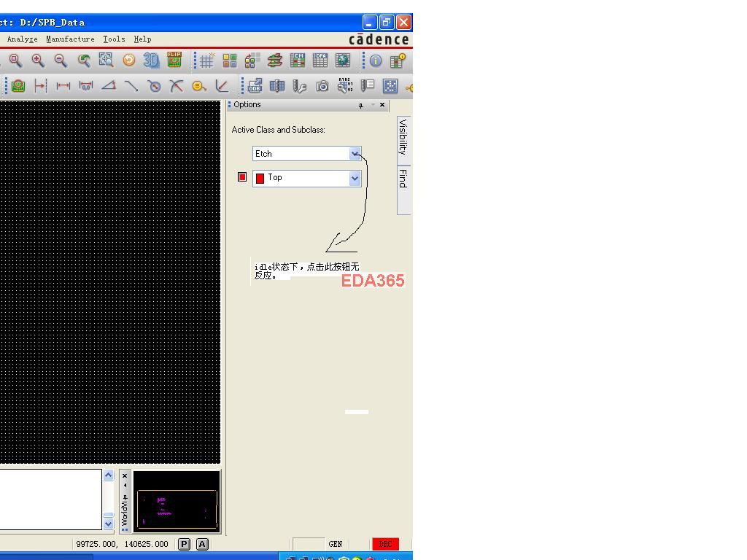This screenshot has height=560, width=747.
Task: Click the WorldView board thumbnail
Action: click(177, 502)
